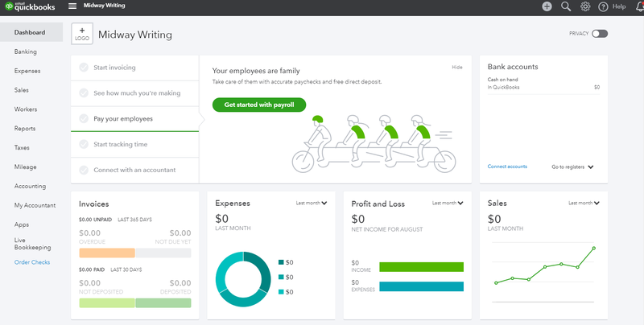Open Live Bookkeeping in sidebar
Image resolution: width=644 pixels, height=325 pixels.
coord(32,244)
